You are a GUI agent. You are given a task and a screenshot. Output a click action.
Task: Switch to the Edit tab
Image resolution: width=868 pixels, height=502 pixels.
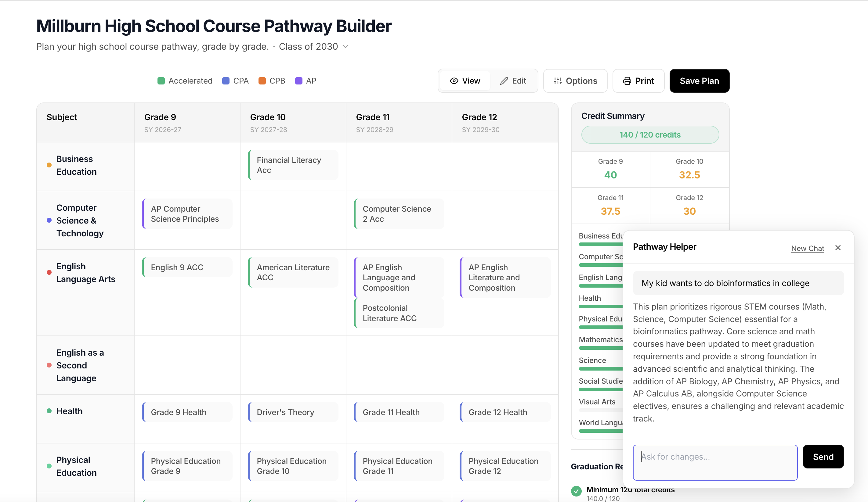(513, 81)
